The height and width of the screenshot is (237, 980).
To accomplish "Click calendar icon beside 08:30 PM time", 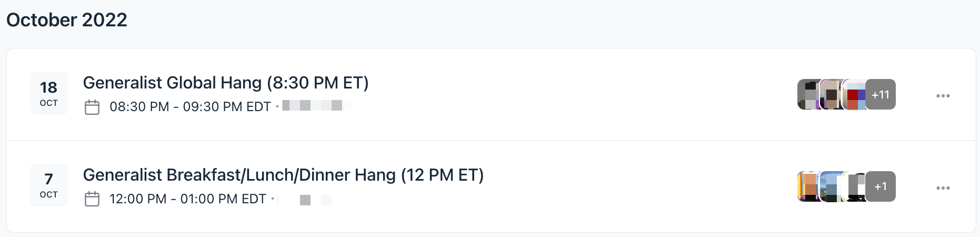I will (92, 107).
